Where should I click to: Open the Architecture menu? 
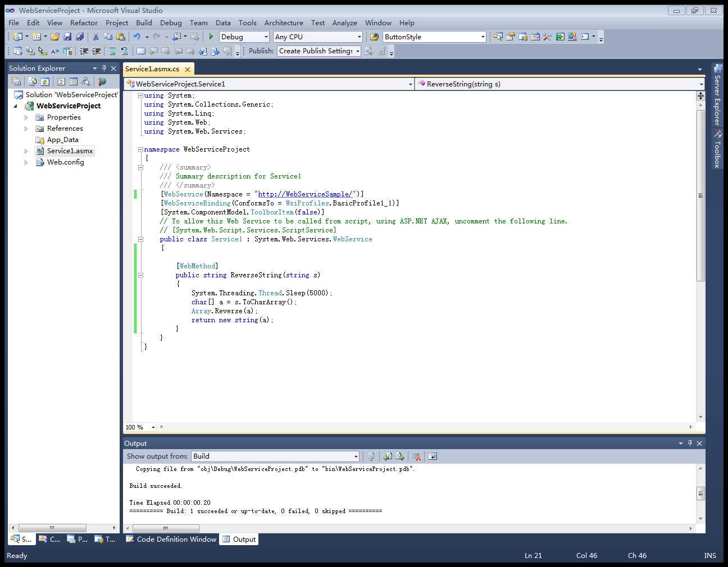tap(284, 22)
